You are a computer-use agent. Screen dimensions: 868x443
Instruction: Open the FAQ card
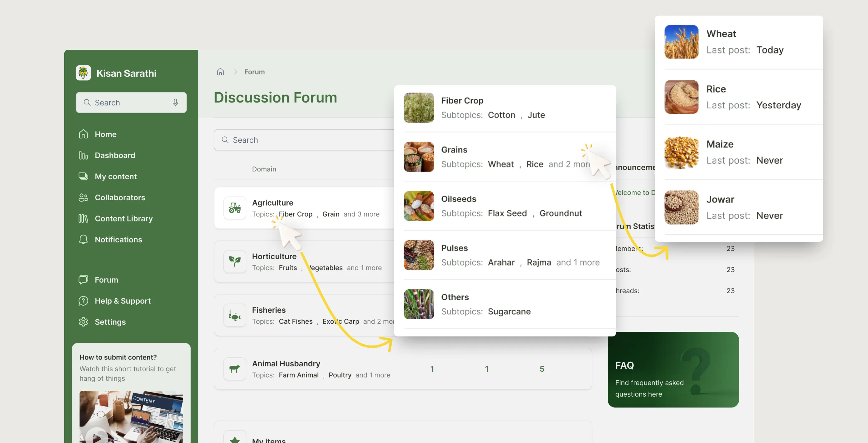pos(673,369)
